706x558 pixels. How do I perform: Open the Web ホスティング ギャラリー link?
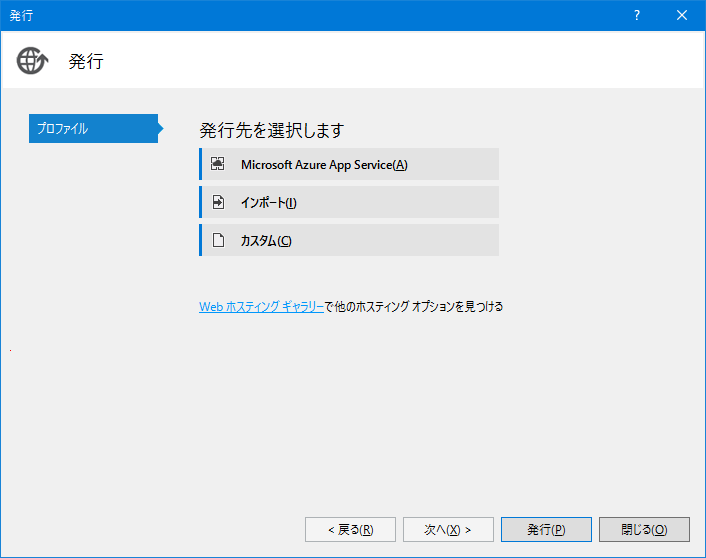point(261,307)
